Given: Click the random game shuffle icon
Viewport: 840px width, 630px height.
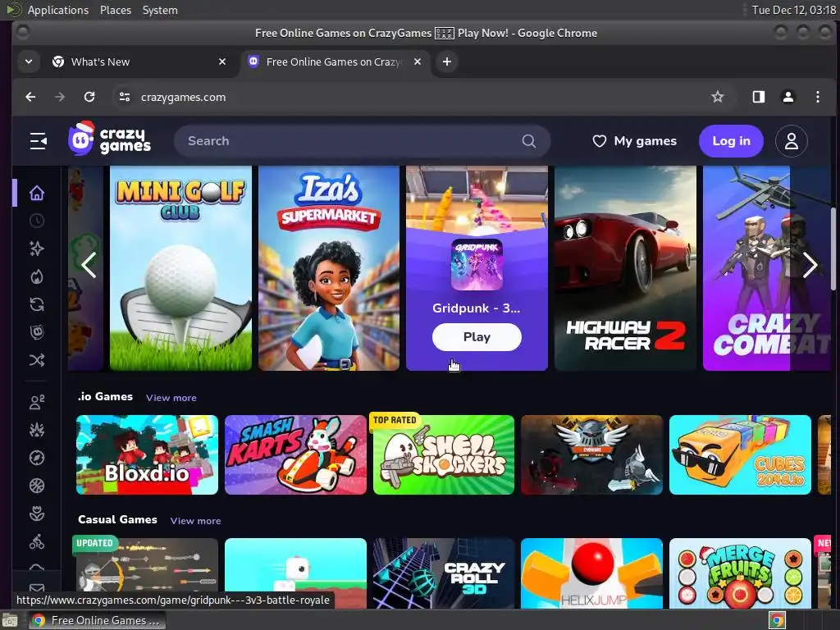Looking at the screenshot, I should point(37,360).
